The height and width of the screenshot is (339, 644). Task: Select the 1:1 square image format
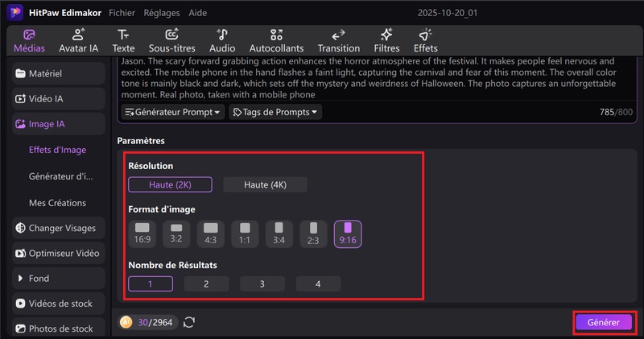[x=245, y=234]
